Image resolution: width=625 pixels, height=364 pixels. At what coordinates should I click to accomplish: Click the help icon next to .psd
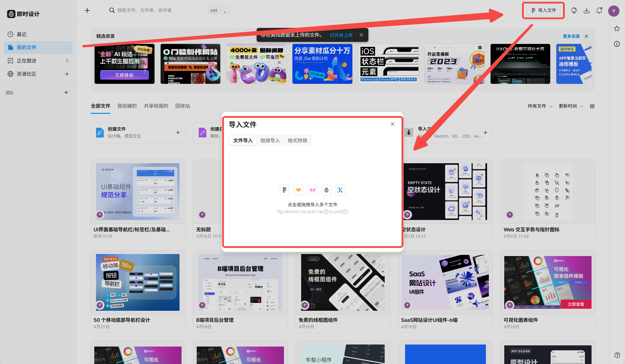point(345,212)
